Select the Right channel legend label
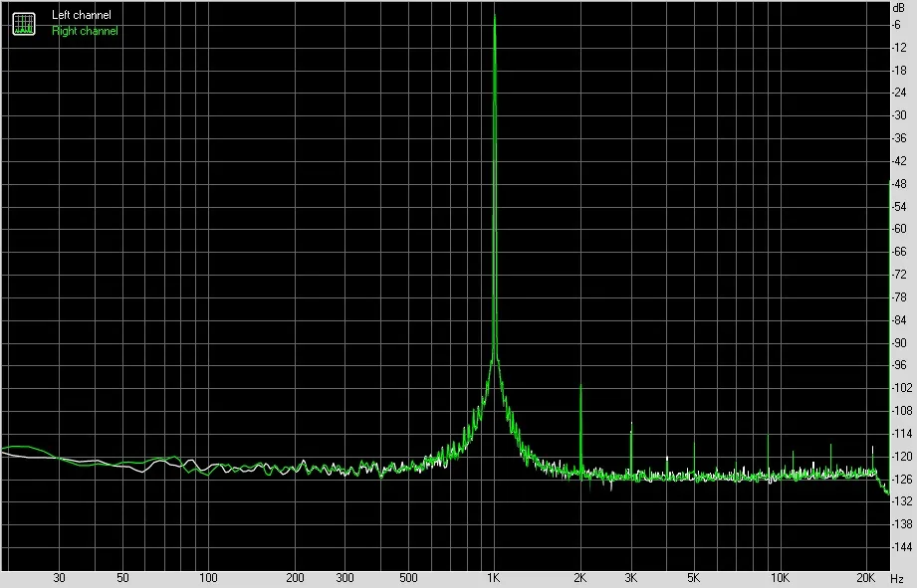Screen dimensions: 917x588 coord(85,31)
